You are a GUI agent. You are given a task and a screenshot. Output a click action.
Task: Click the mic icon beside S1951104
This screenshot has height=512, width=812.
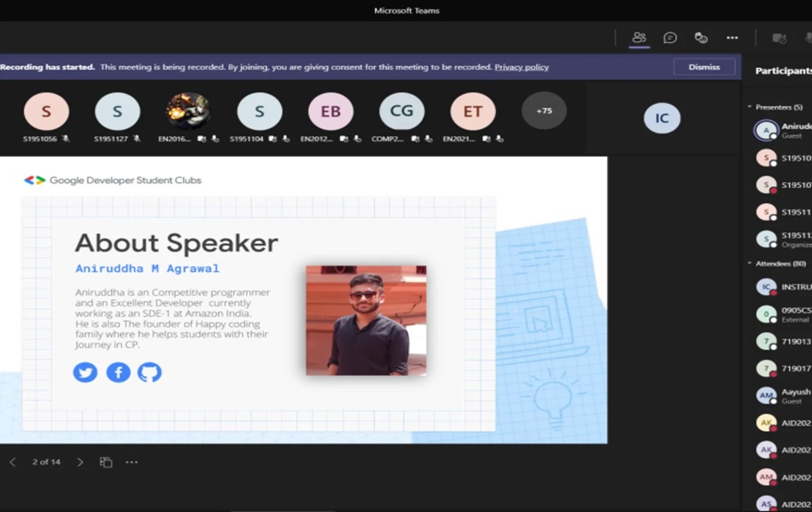point(286,139)
